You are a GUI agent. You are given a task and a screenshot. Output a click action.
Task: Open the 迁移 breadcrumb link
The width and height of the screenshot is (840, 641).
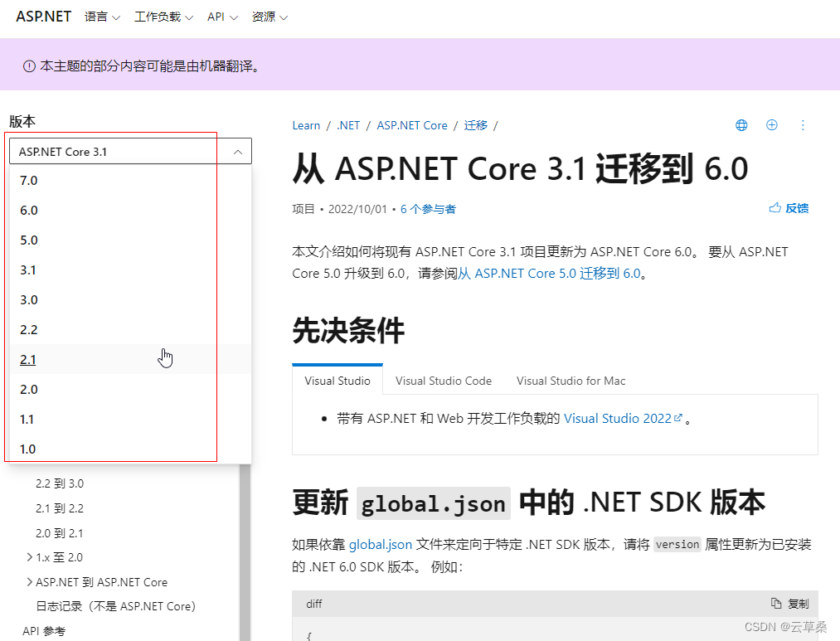coord(476,125)
